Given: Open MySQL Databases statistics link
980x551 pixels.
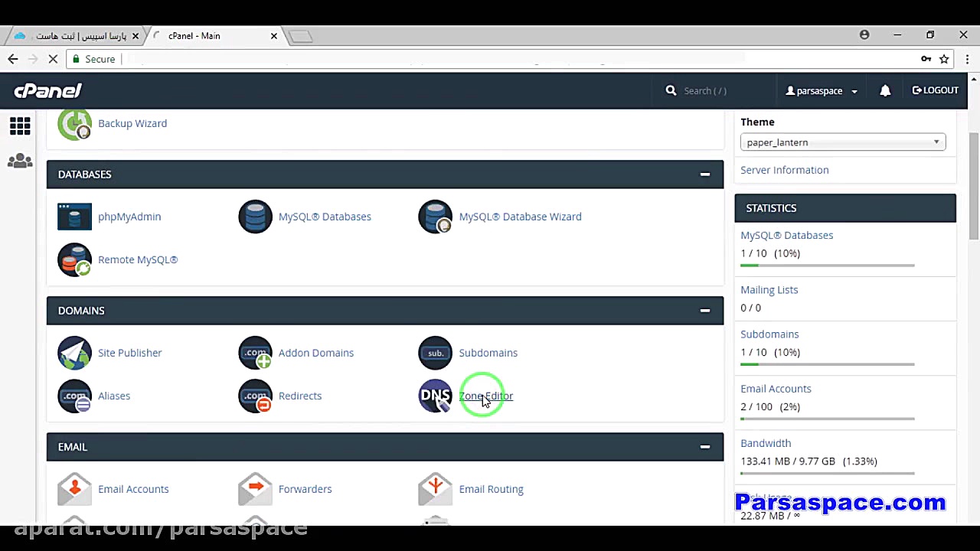Looking at the screenshot, I should point(786,235).
